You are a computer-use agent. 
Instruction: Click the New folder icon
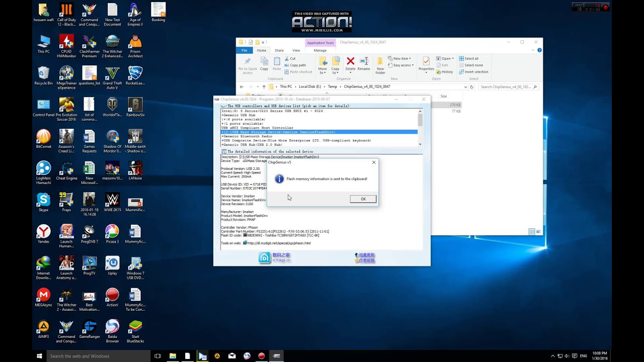coord(380,62)
